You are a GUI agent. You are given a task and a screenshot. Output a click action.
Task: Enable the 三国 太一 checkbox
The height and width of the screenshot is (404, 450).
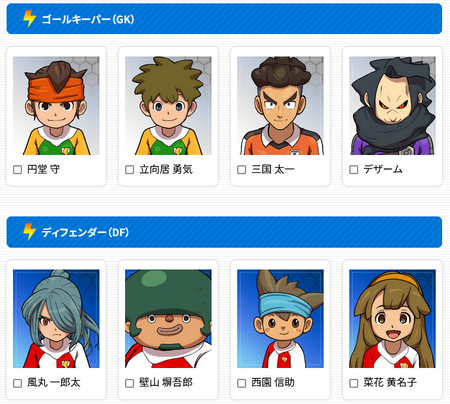[241, 170]
